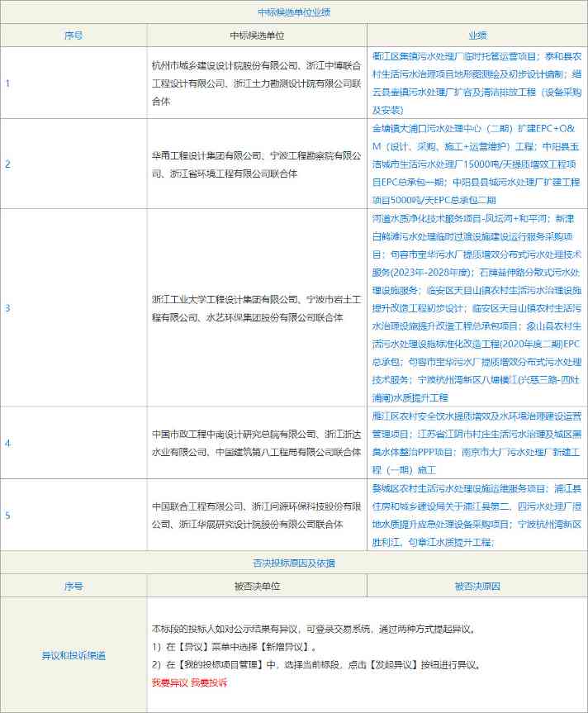Click the "被否决单位" column header

pos(257,586)
